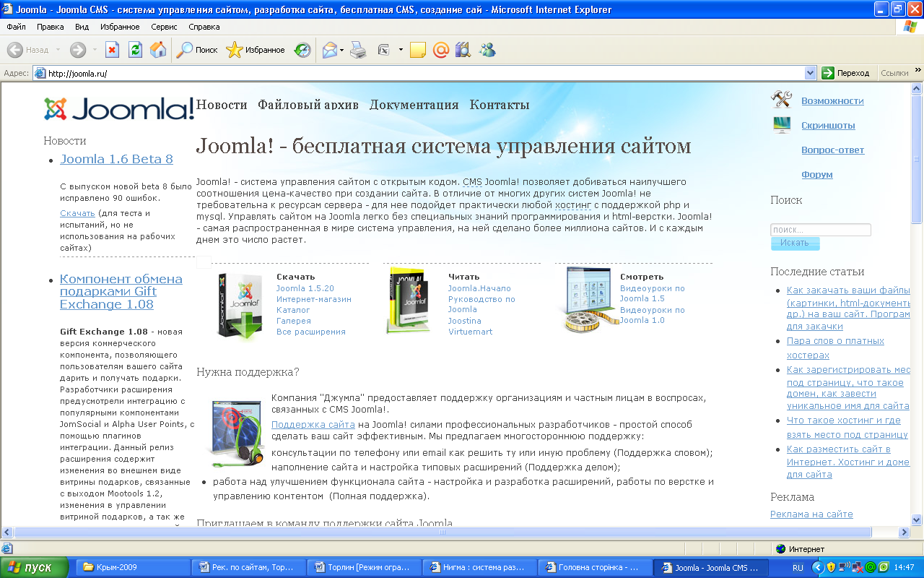The height and width of the screenshot is (578, 924).
Task: Open the Избранное menu in the menu bar
Action: pyautogui.click(x=121, y=27)
